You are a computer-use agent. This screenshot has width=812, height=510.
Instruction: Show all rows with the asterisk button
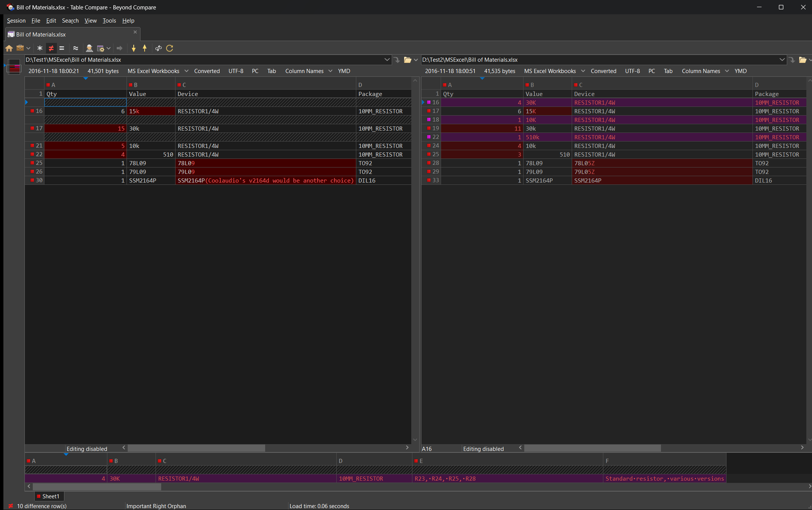[x=40, y=48]
